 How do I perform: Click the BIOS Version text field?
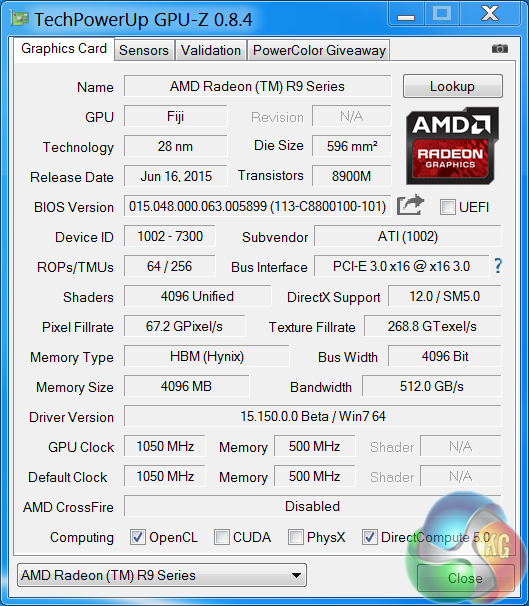257,206
